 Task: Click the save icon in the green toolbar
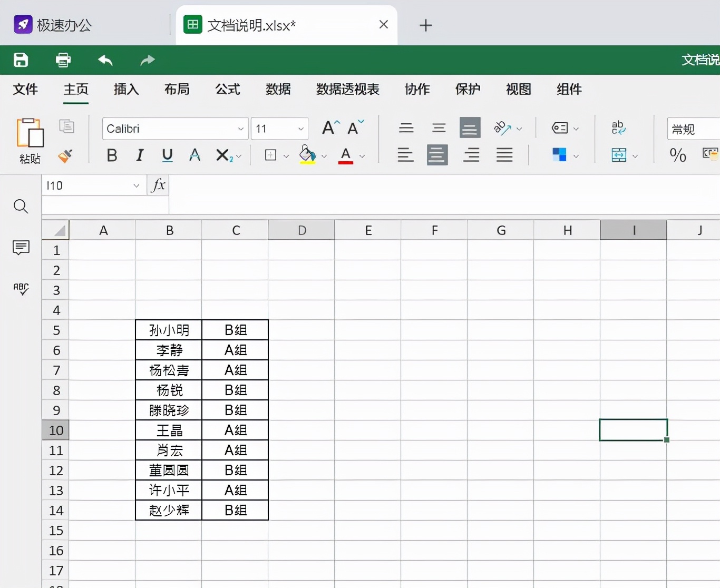pos(21,60)
